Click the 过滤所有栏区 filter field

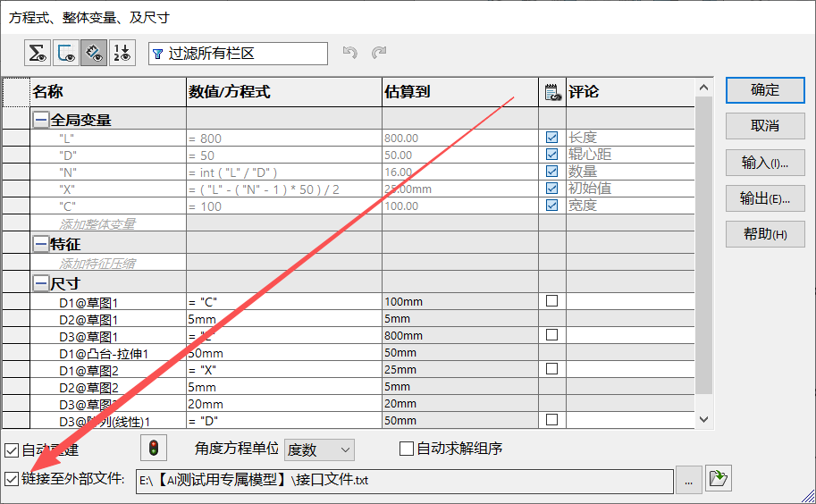(238, 54)
